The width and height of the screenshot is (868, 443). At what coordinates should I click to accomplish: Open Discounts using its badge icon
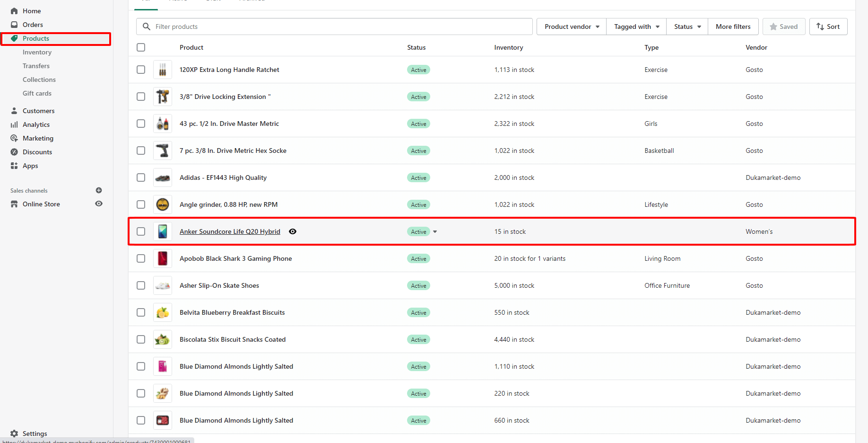pos(14,152)
